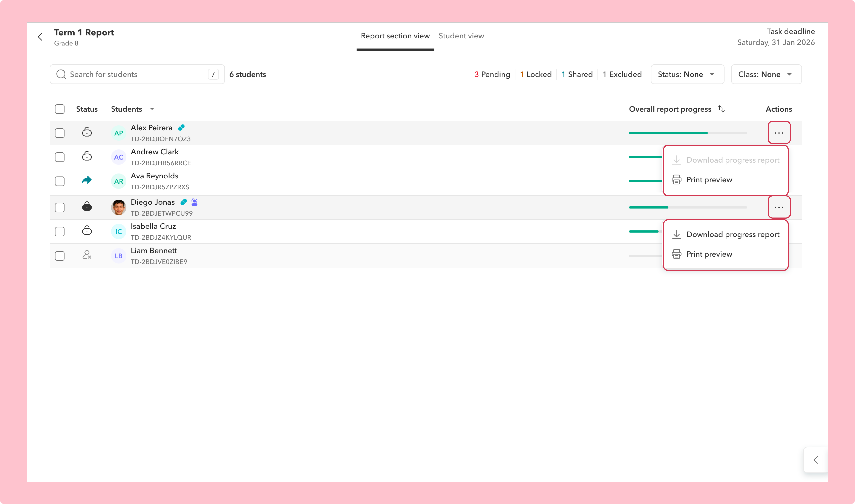This screenshot has height=504, width=855.
Task: Click Alex Peirera's report progress bar
Action: 688,133
